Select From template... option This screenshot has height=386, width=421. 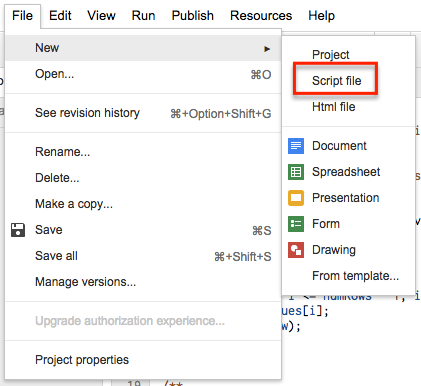pyautogui.click(x=355, y=276)
